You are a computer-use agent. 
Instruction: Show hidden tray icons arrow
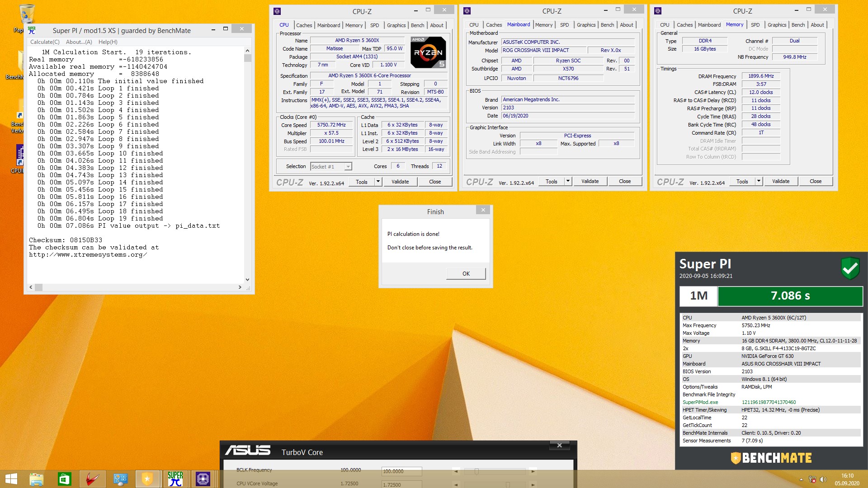coord(801,479)
